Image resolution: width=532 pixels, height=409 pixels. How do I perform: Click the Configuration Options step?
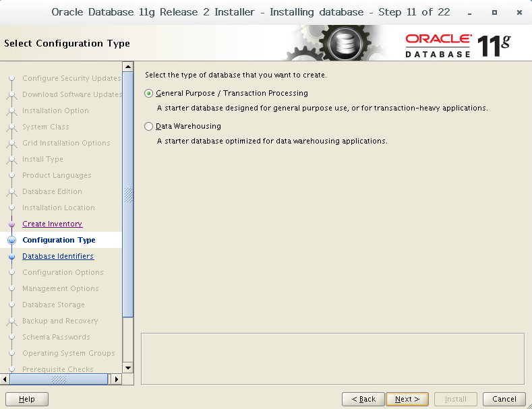pyautogui.click(x=63, y=272)
